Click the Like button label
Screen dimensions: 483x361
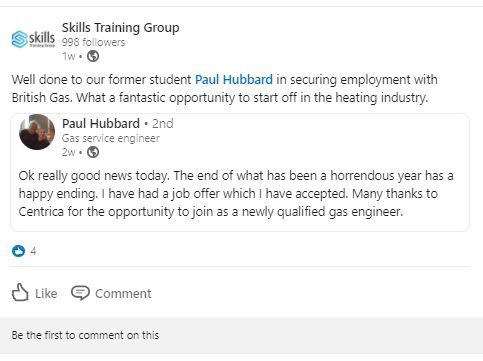pyautogui.click(x=46, y=294)
